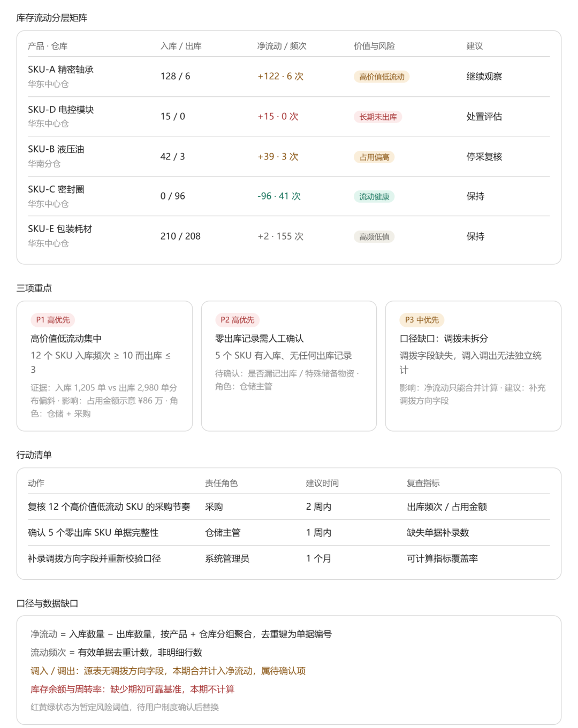Click the 责任角色 column header
The height and width of the screenshot is (728, 578).
(x=221, y=483)
